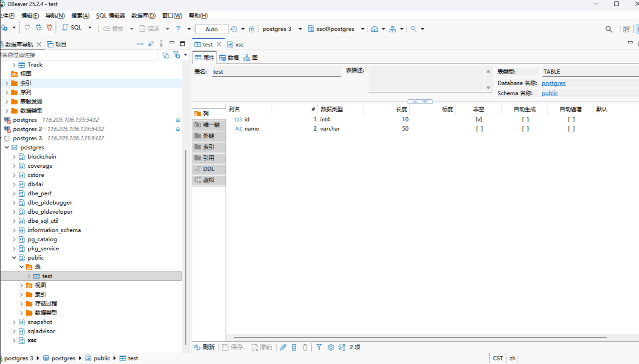This screenshot has height=364, width=639.
Task: Switch to the 数据 tab
Action: point(229,58)
